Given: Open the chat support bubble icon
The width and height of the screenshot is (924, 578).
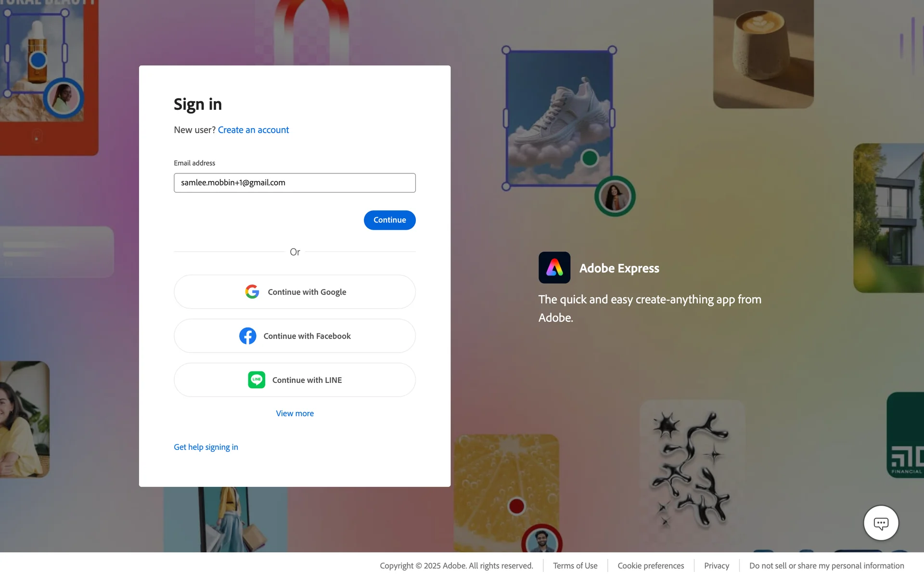Looking at the screenshot, I should coord(881,523).
